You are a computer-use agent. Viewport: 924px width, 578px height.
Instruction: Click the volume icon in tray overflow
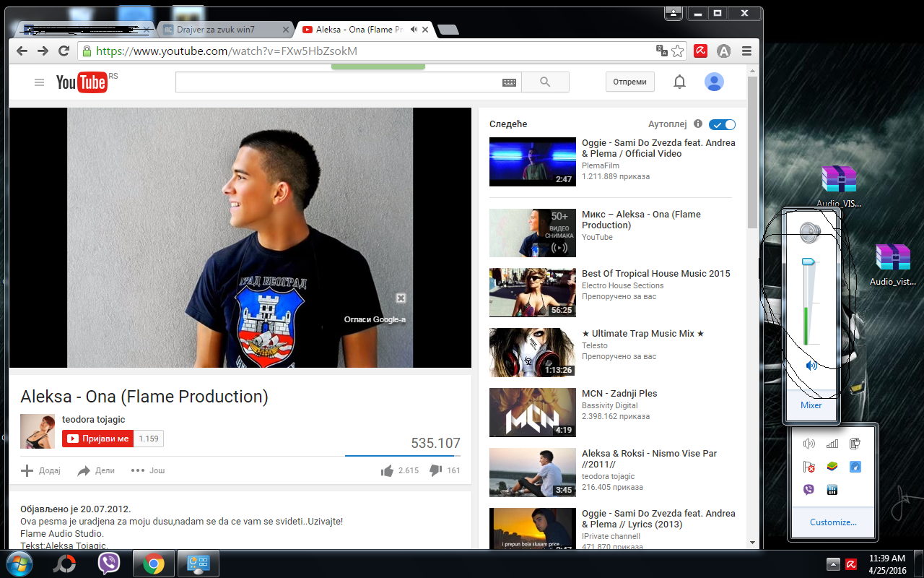tap(808, 444)
